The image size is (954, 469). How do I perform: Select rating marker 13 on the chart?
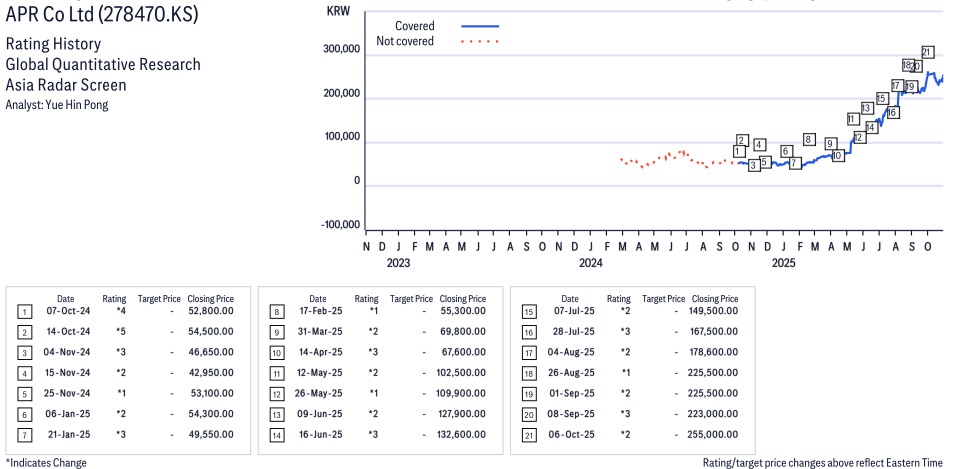[x=867, y=107]
